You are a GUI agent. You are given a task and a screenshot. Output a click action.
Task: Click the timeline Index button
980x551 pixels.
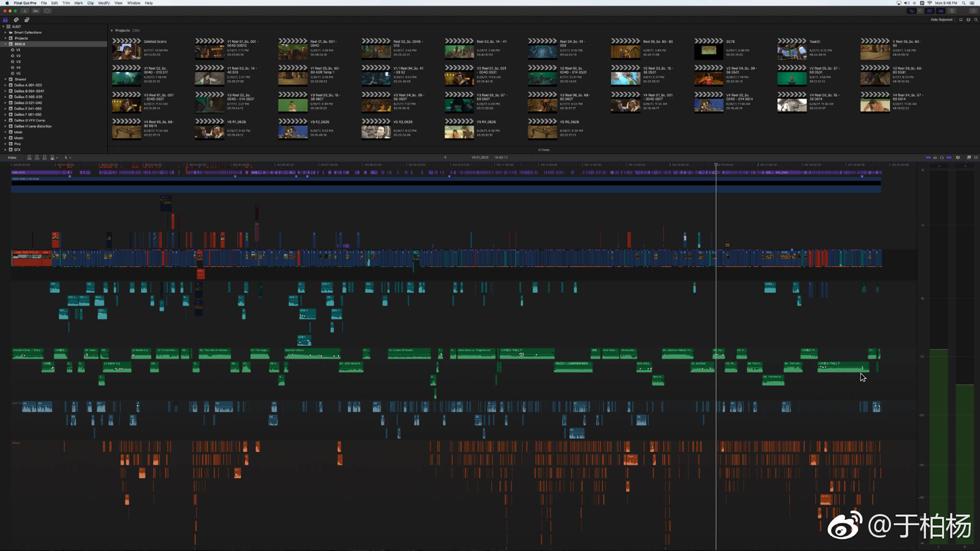tap(12, 157)
